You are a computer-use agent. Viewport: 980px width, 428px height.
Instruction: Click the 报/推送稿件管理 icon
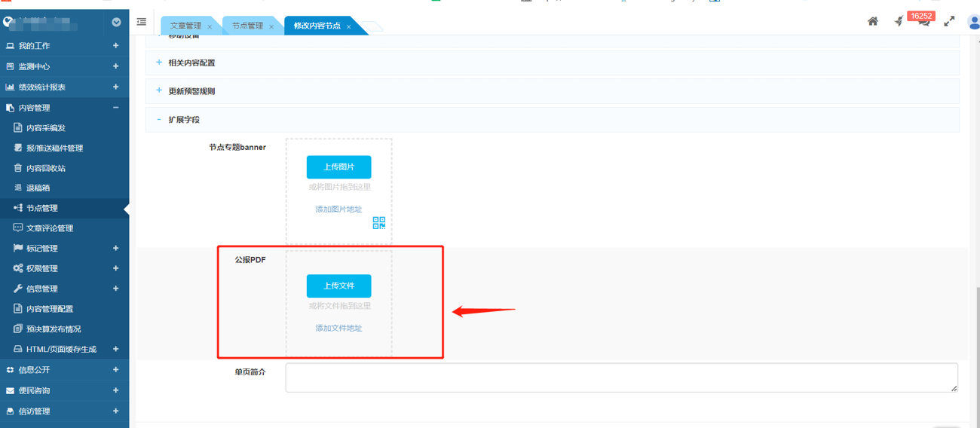tap(18, 148)
